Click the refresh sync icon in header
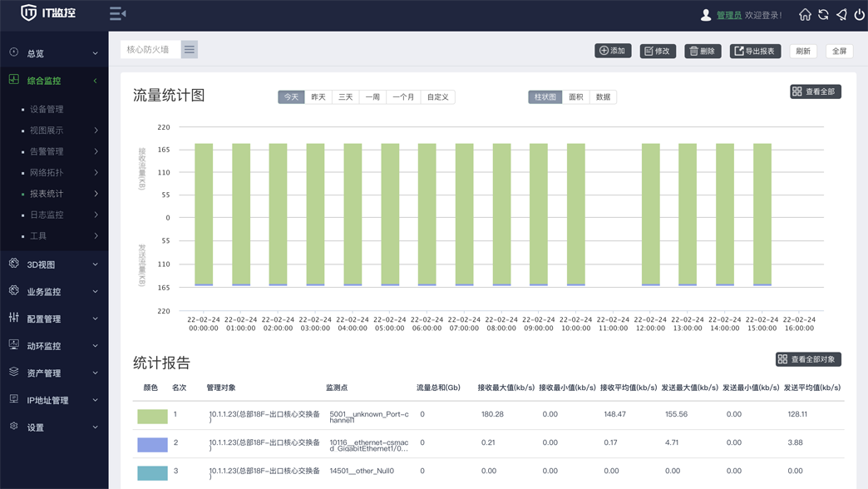 pos(823,14)
